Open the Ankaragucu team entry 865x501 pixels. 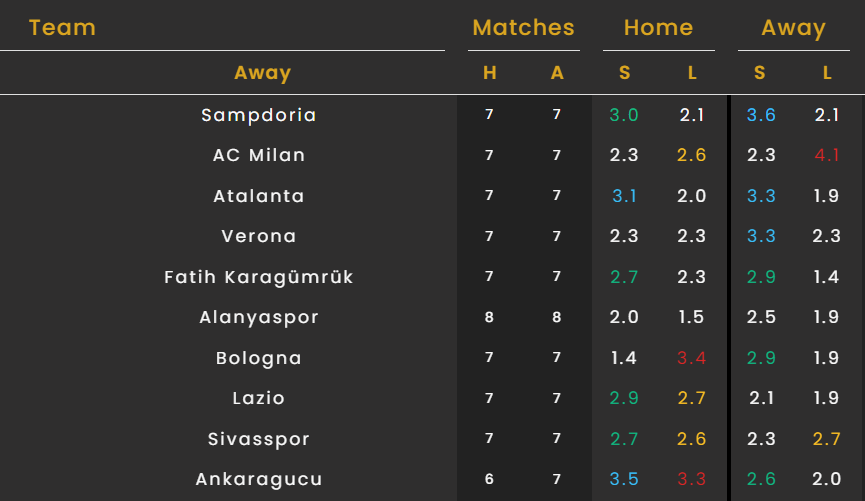(x=259, y=479)
